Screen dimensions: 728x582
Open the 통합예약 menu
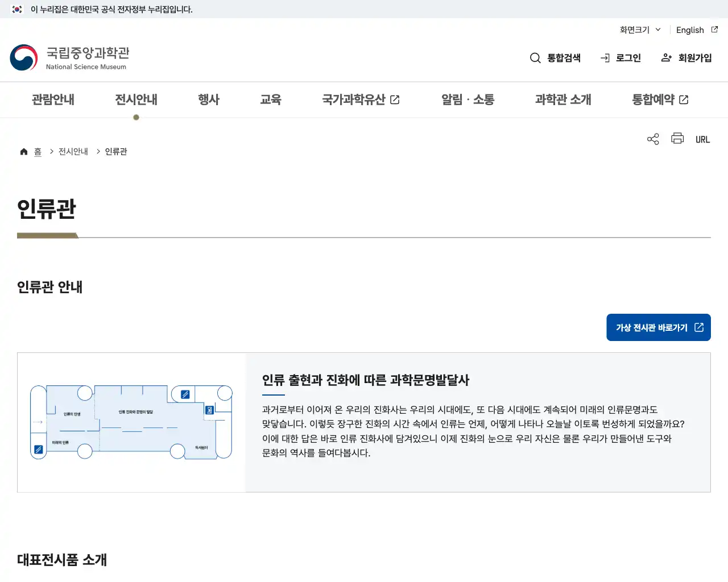[x=659, y=99]
